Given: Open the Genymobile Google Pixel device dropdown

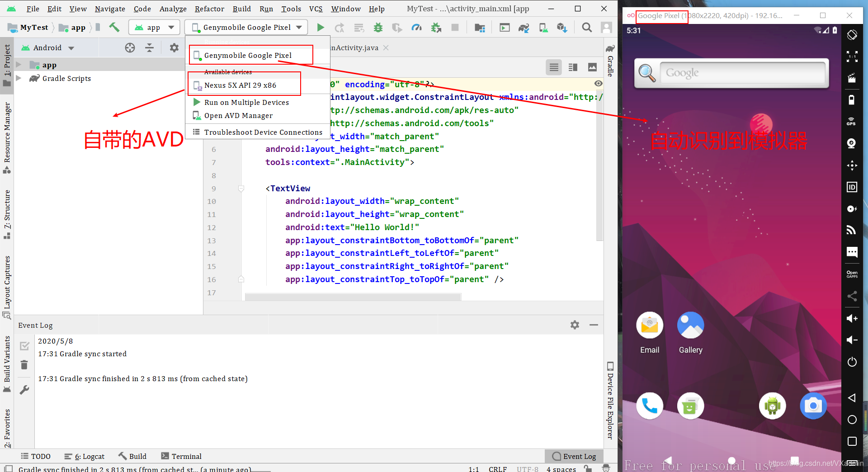Looking at the screenshot, I should (246, 28).
